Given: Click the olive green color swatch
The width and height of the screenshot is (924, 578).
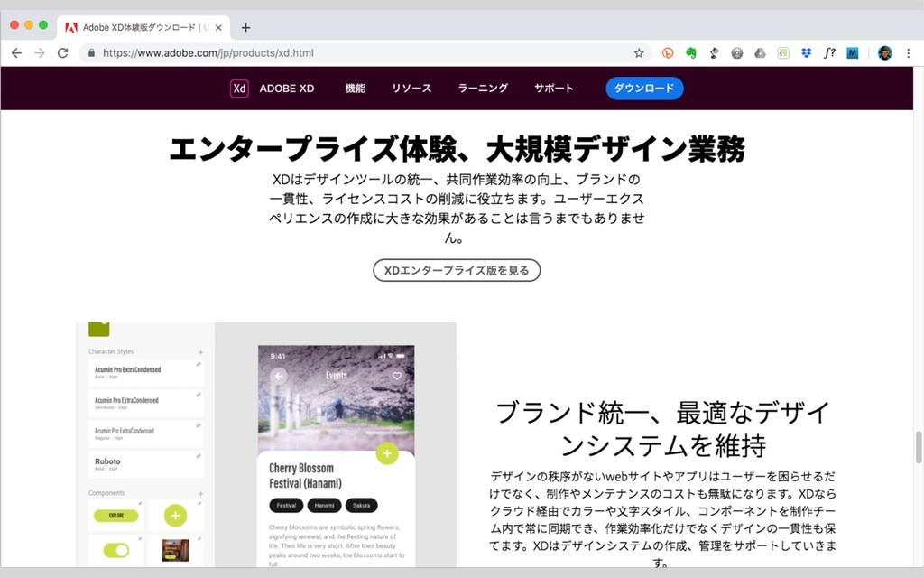Looking at the screenshot, I should pyautogui.click(x=99, y=329).
